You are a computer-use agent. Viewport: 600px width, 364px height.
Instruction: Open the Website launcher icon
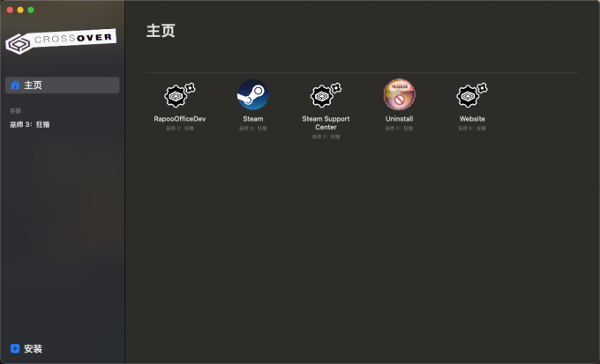[472, 95]
